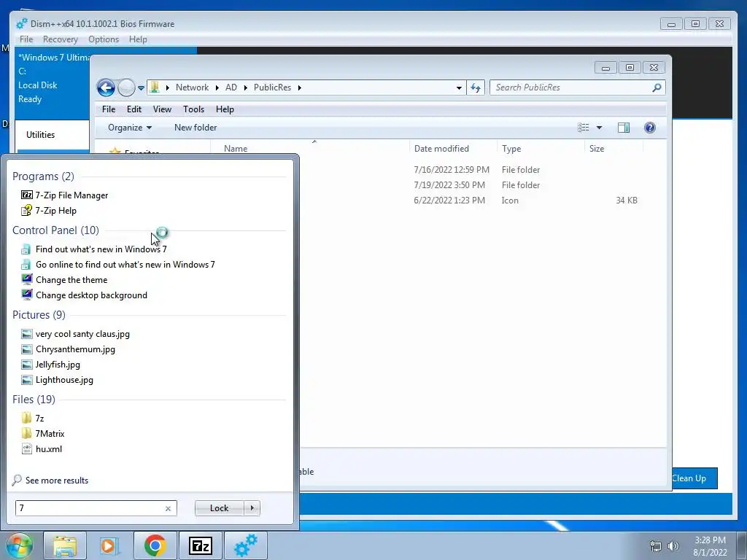Viewport: 747px width, 560px height.
Task: Open Dism++ Options menu
Action: coord(104,39)
